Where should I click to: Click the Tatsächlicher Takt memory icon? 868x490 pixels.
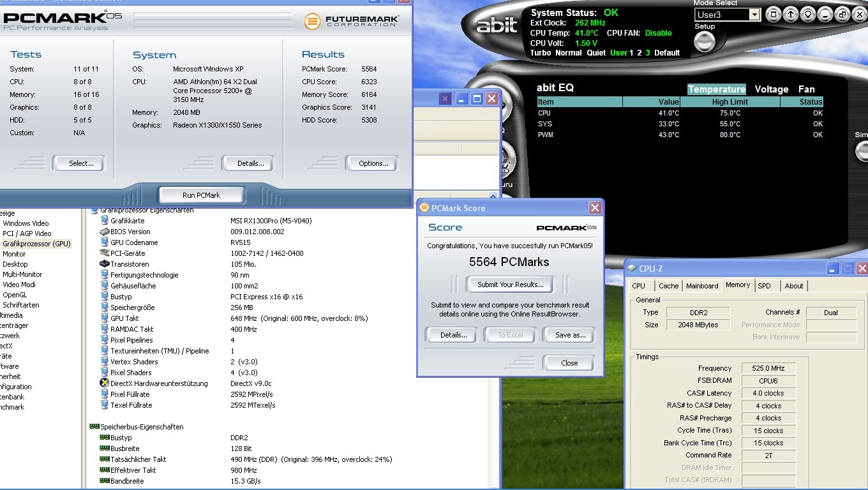tap(105, 459)
